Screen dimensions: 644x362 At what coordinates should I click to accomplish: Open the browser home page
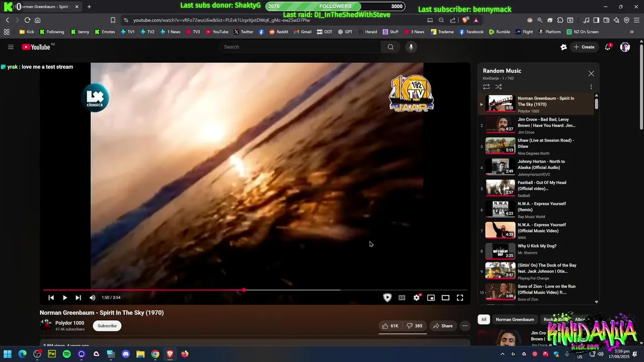click(37, 20)
